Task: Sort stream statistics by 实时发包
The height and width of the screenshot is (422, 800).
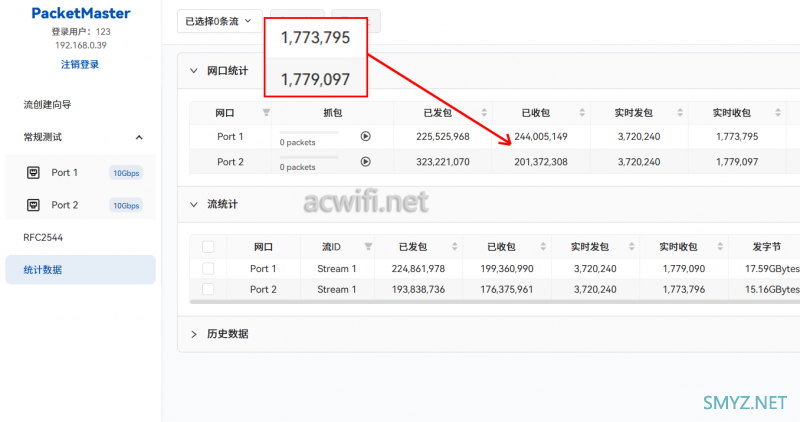Action: [631, 247]
